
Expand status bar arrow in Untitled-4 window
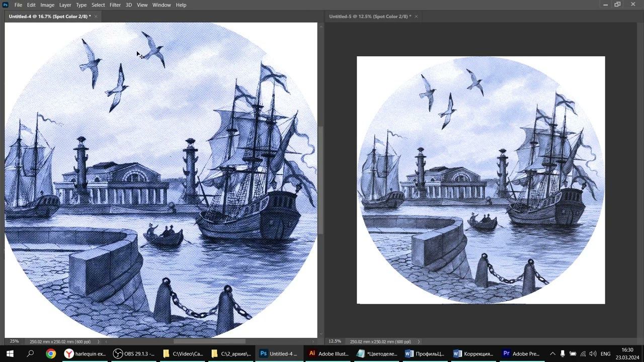(x=98, y=341)
